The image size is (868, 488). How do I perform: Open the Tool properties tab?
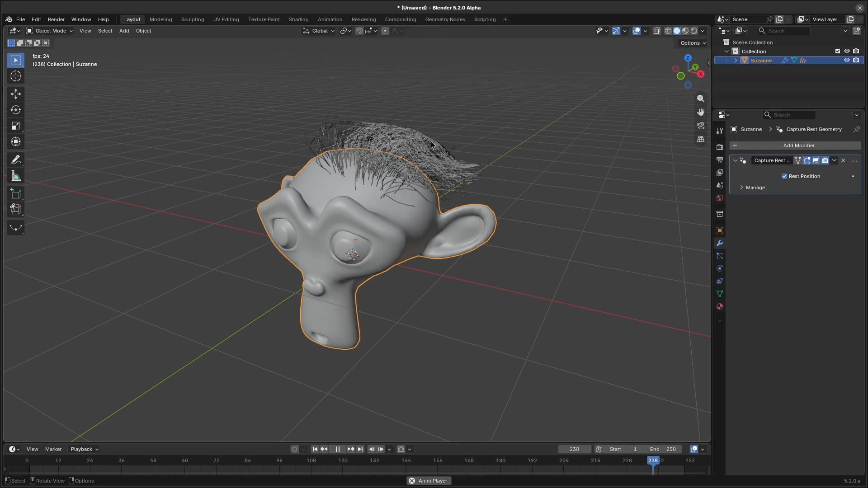[720, 131]
